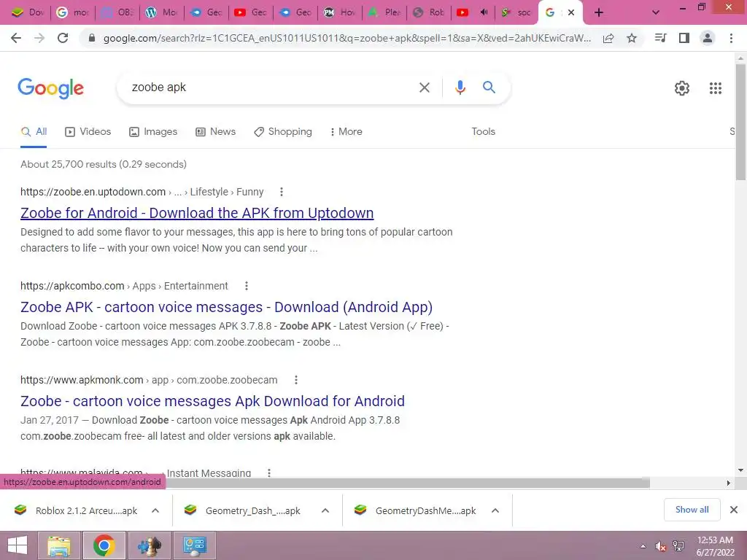Image resolution: width=747 pixels, height=560 pixels.
Task: Open Zoobe for Android Uptodown link
Action: coord(197,213)
